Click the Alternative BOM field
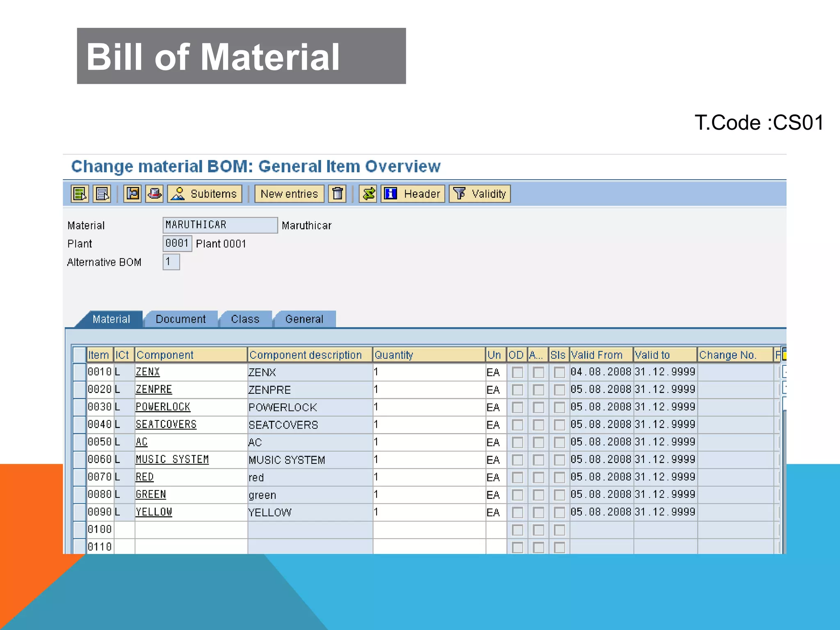Image resolution: width=840 pixels, height=630 pixels. pyautogui.click(x=171, y=262)
